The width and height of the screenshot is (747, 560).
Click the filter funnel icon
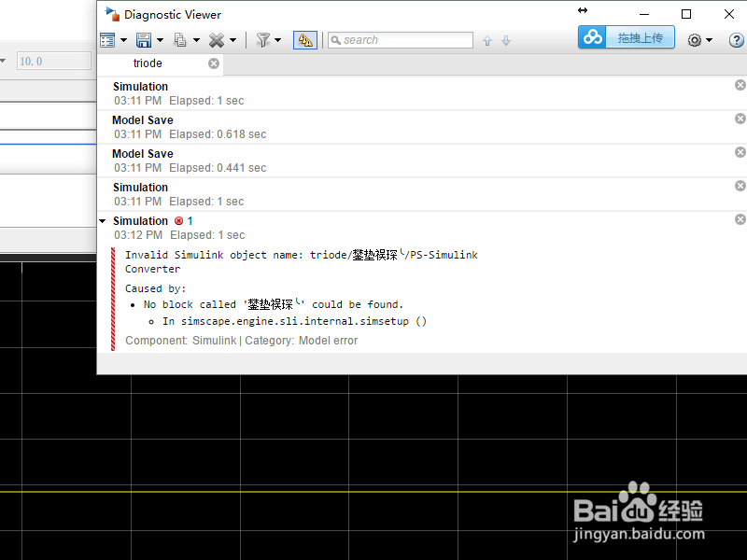click(263, 40)
